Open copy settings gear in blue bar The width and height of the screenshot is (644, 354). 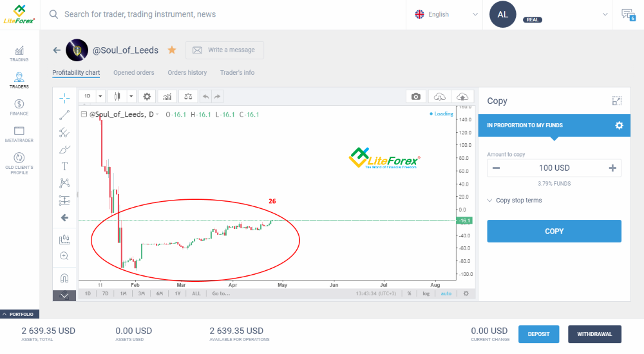619,125
